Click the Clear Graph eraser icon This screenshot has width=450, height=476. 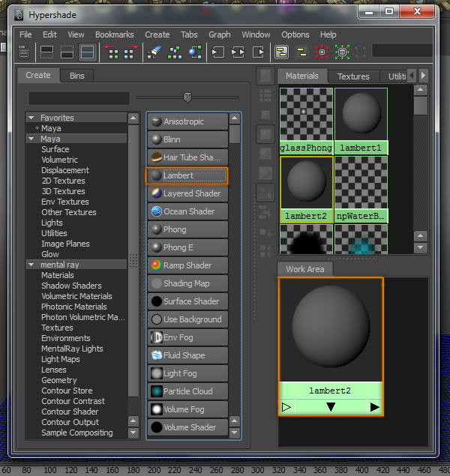pyautogui.click(x=154, y=52)
